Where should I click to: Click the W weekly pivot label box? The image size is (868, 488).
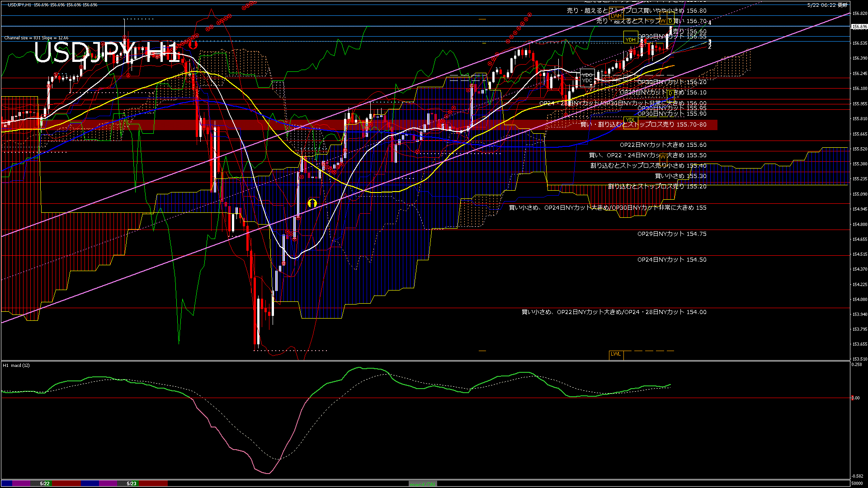tap(663, 21)
